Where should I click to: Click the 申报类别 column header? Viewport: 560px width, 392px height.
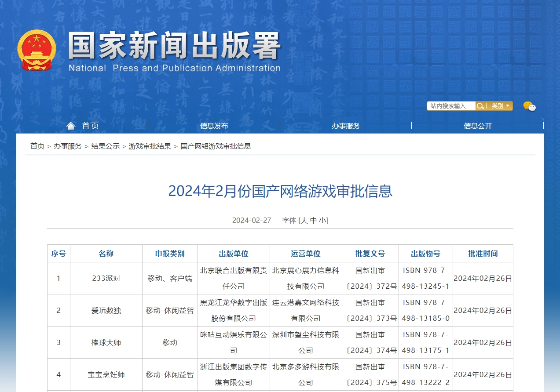[170, 254]
